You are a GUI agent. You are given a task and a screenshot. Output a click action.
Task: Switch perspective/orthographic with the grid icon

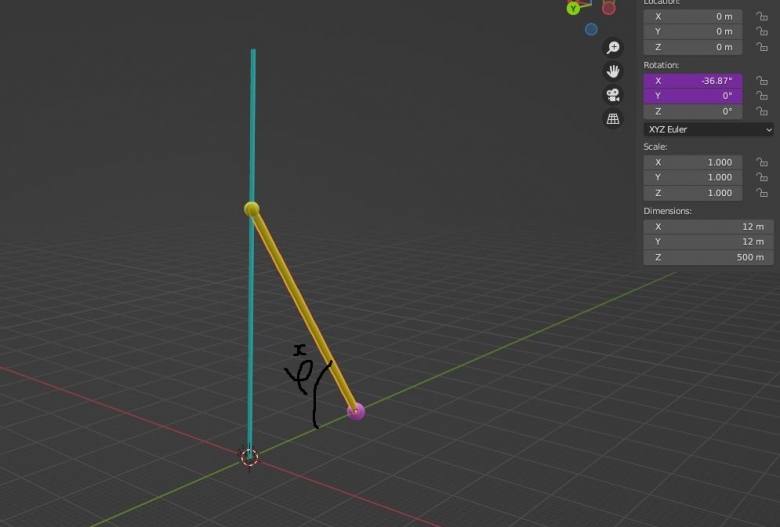(613, 119)
